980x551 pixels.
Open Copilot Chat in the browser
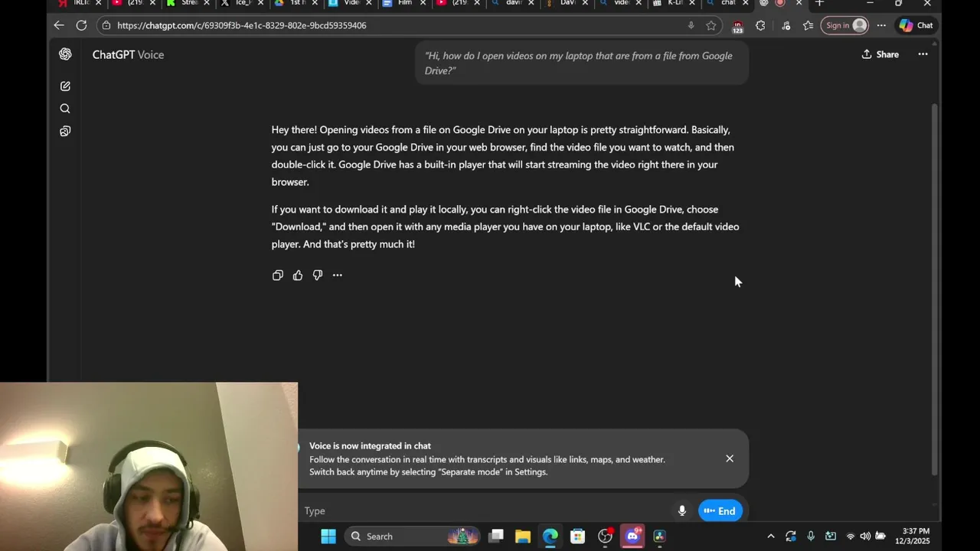coord(916,25)
